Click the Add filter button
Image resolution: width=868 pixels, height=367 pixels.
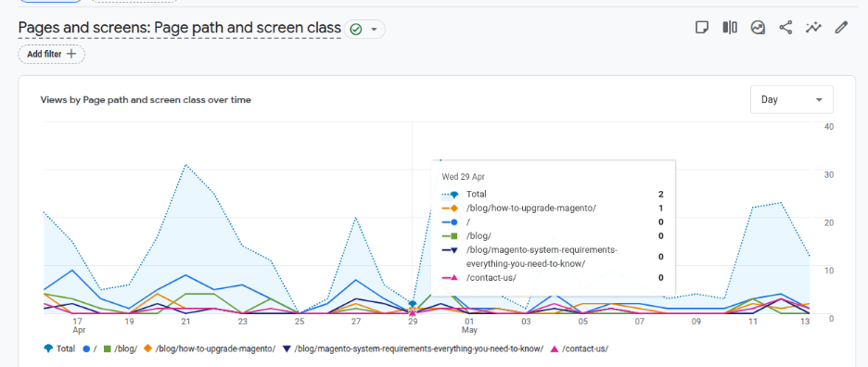pos(52,55)
